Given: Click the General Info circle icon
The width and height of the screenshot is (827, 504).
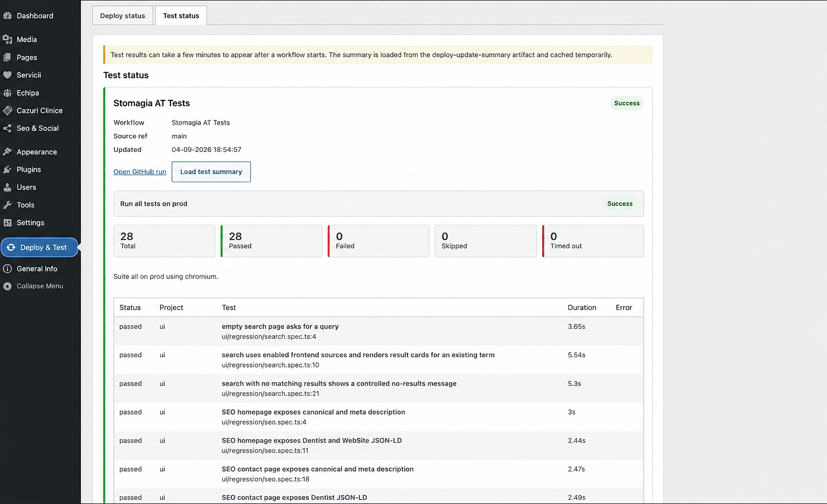Looking at the screenshot, I should point(7,269).
